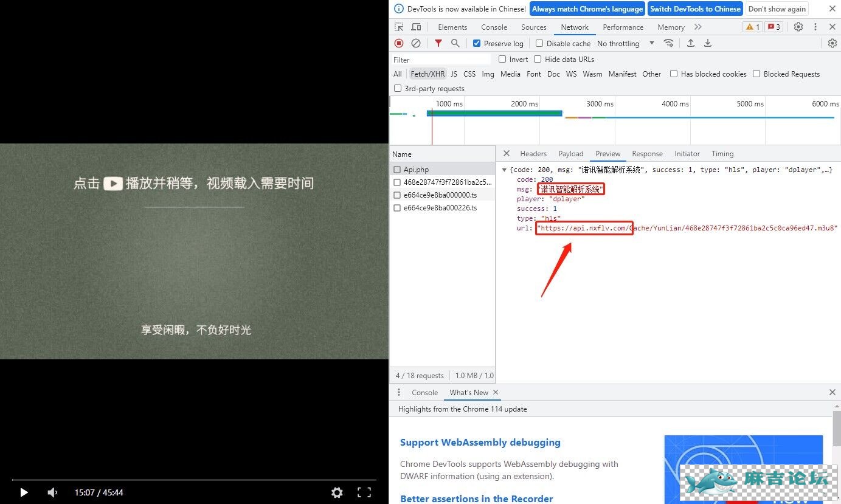Play the video with play icon
Screen dimensions: 841x504
coord(24,492)
